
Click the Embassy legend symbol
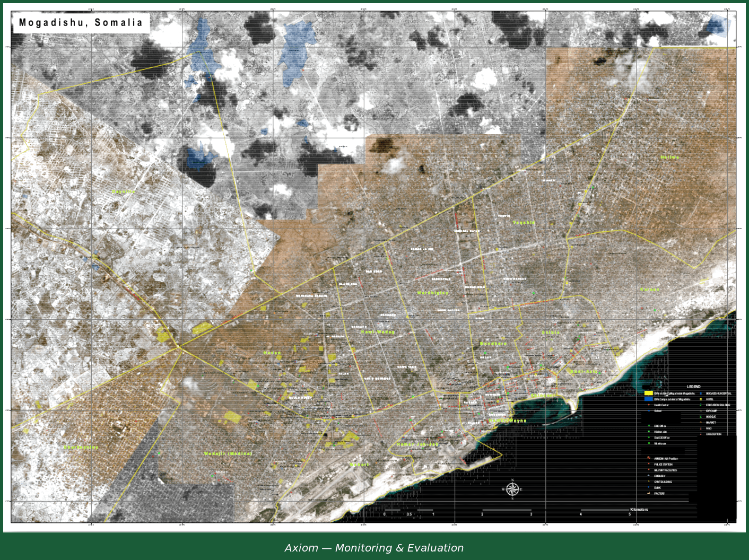pyautogui.click(x=649, y=476)
